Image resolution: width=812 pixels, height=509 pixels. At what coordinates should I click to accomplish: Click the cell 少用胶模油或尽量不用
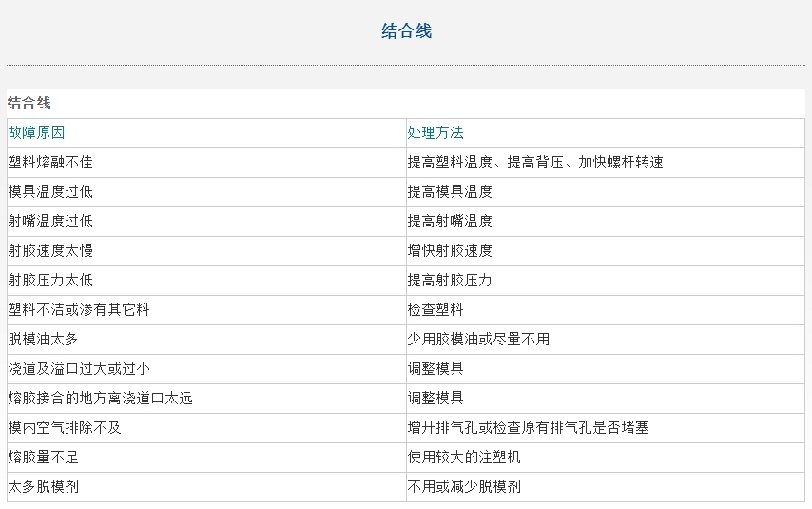(606, 340)
